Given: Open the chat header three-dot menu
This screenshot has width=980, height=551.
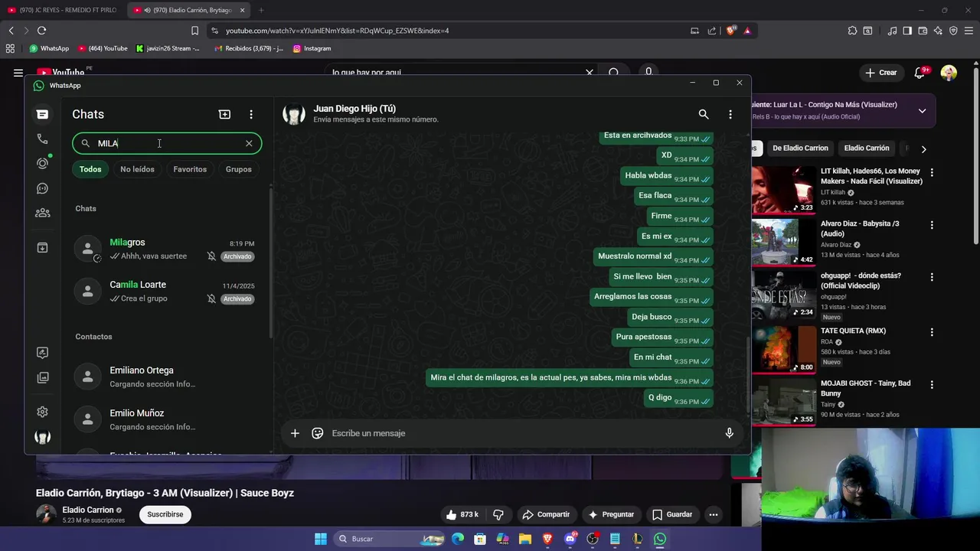Looking at the screenshot, I should coord(730,114).
